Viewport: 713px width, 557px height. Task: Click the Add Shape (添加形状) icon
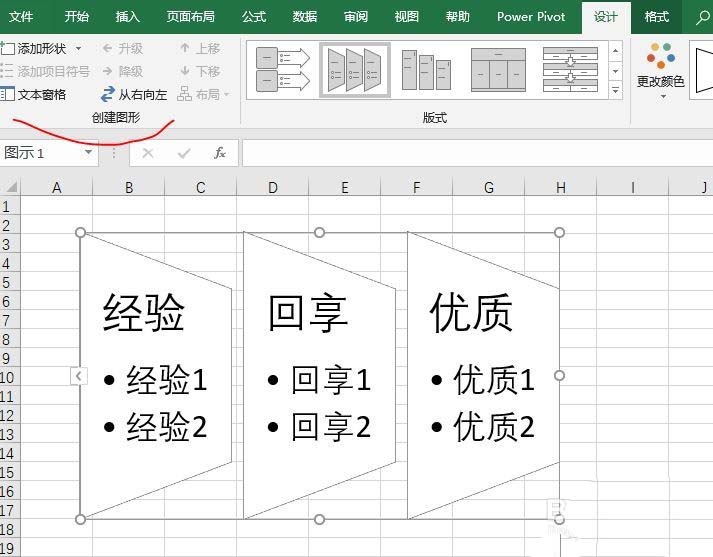point(8,48)
